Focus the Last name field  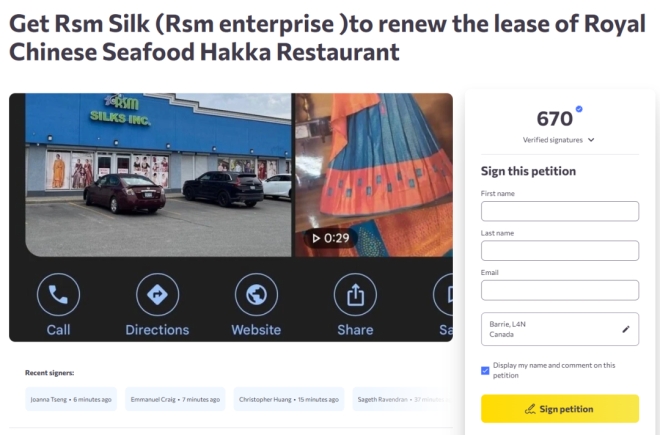coord(560,251)
